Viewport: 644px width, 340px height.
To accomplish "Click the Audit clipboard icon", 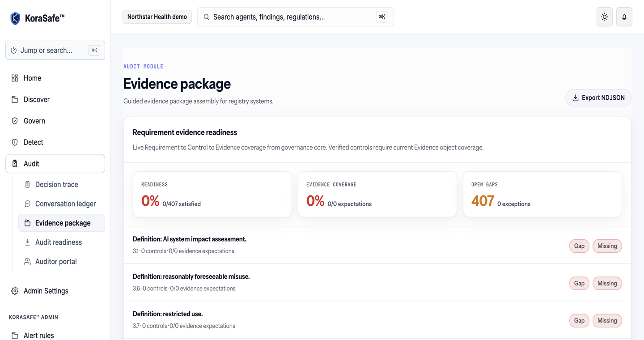I will pos(15,164).
